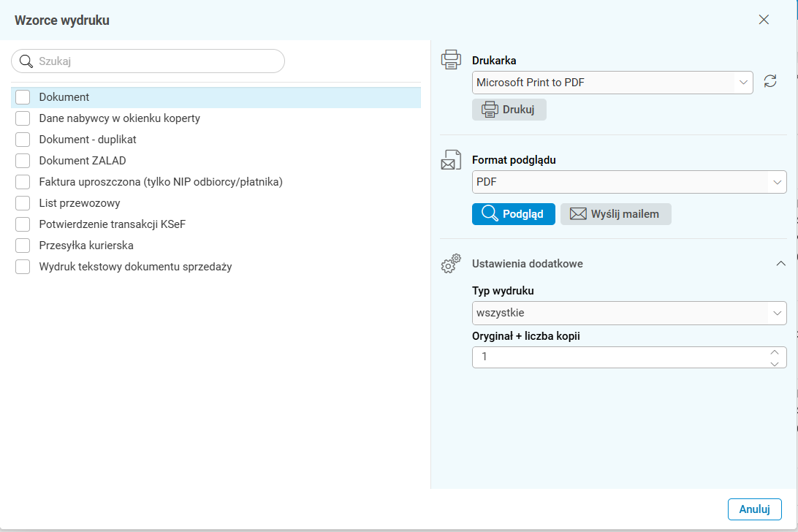Tick the List przewozowy checkbox
The image size is (798, 532).
coord(23,203)
